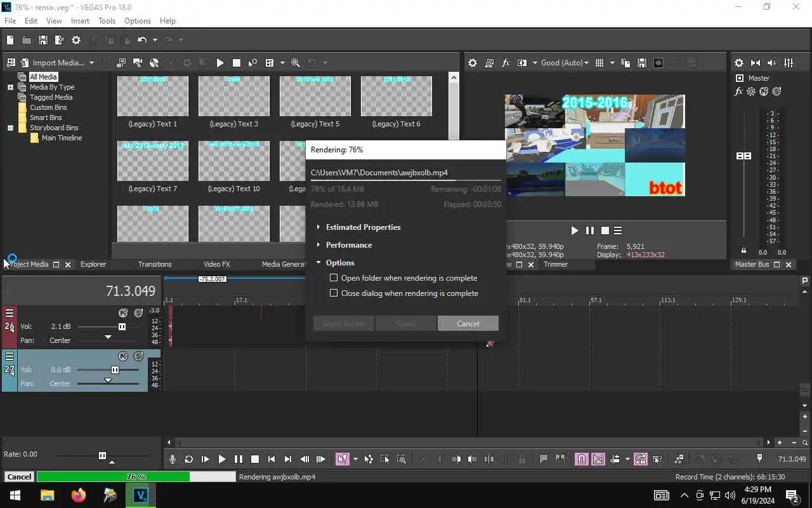Adjust track 27 pan slider
The image size is (812, 508).
[x=108, y=380]
